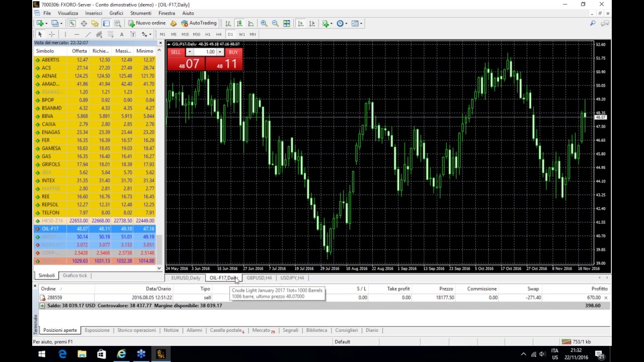Open the Visualizza menu
This screenshot has height=362, width=644.
pyautogui.click(x=67, y=13)
